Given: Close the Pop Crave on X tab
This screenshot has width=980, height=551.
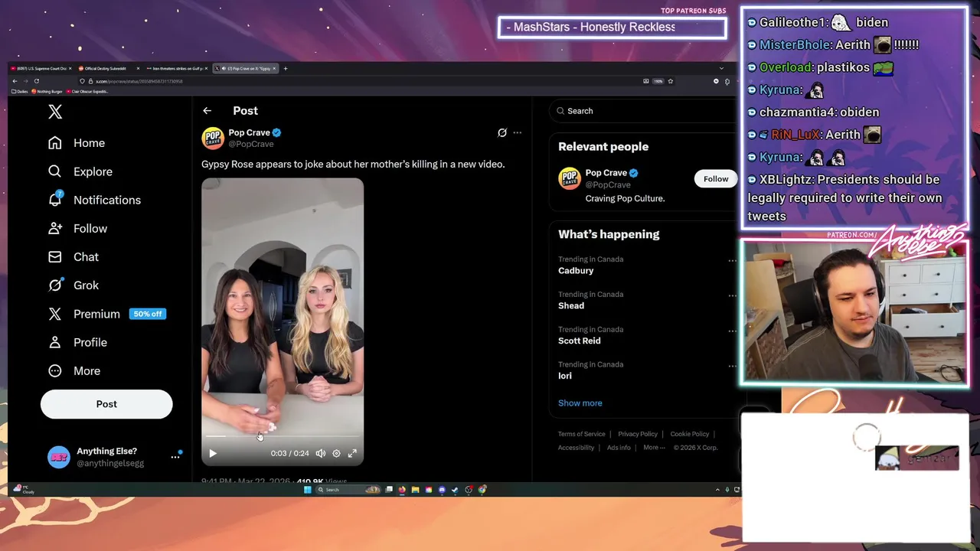Looking at the screenshot, I should pos(274,68).
